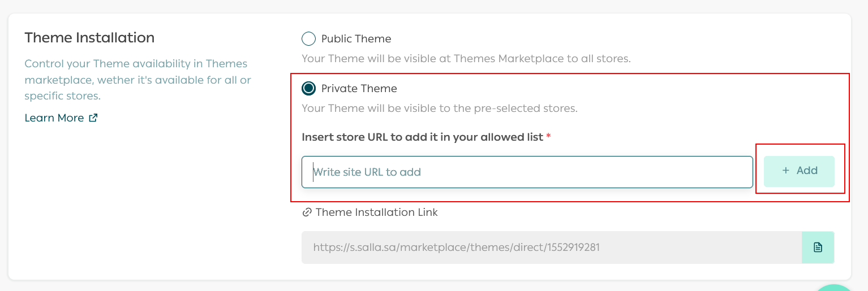Screen dimensions: 868x291
Task: Click the external-link icon beside Learn More
Action: pyautogui.click(x=93, y=118)
